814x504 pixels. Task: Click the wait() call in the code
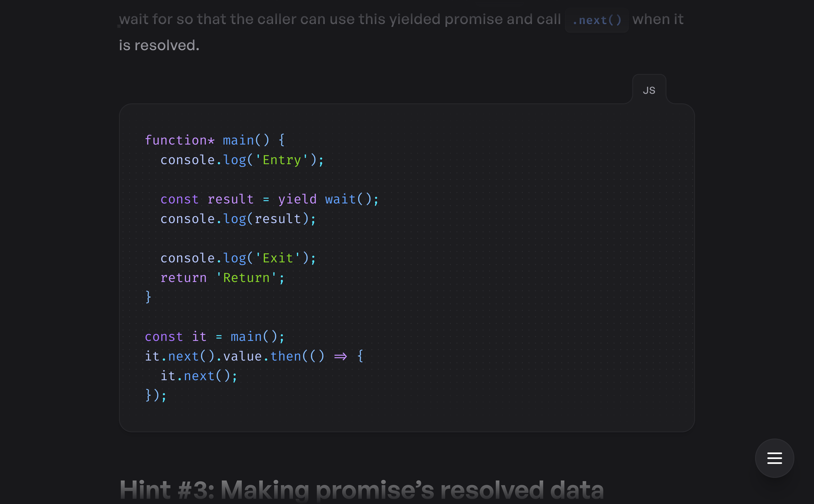pos(348,199)
